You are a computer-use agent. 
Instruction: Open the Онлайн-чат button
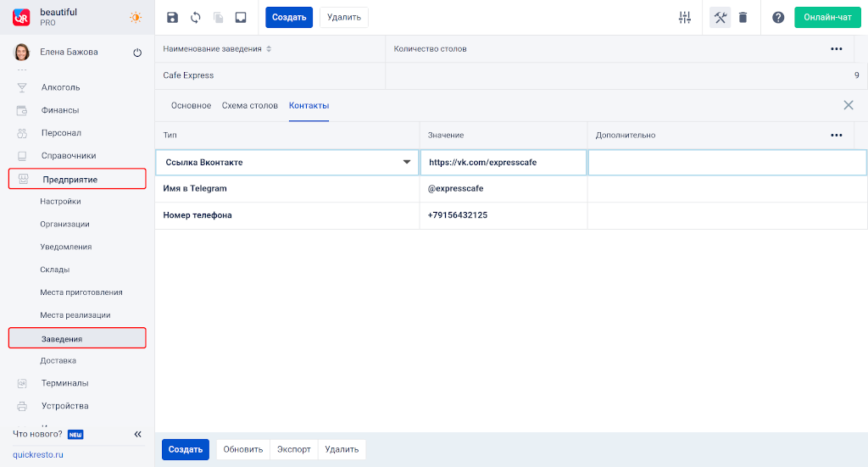pos(827,17)
